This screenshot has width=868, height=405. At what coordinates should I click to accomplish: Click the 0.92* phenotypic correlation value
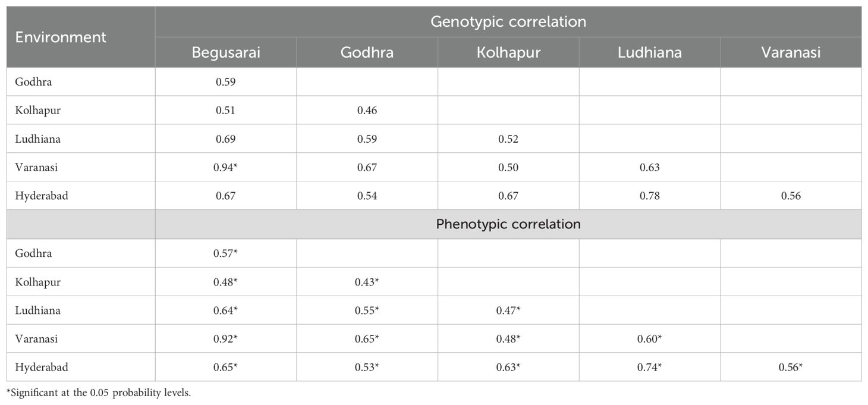pos(226,339)
